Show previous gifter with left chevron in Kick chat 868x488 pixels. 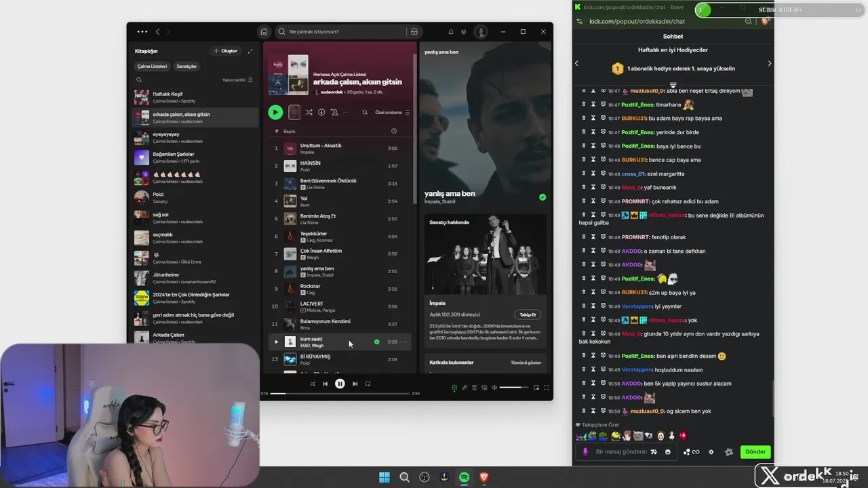[576, 63]
